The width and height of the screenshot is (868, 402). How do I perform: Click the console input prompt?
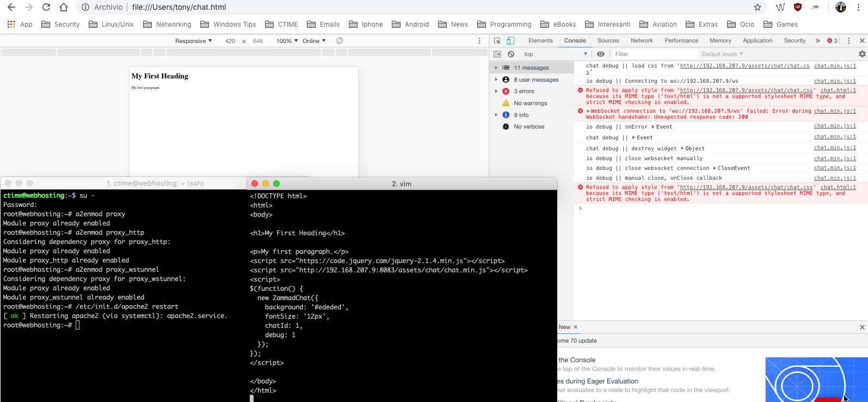click(721, 209)
